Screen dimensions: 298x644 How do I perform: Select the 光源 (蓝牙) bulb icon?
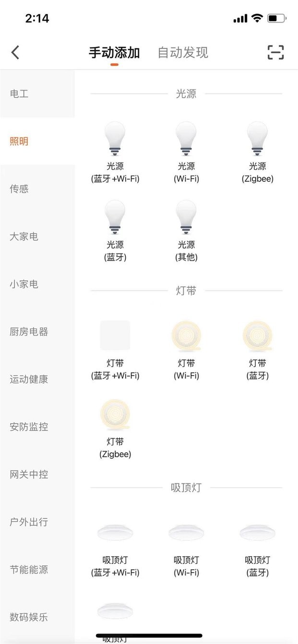click(x=115, y=217)
